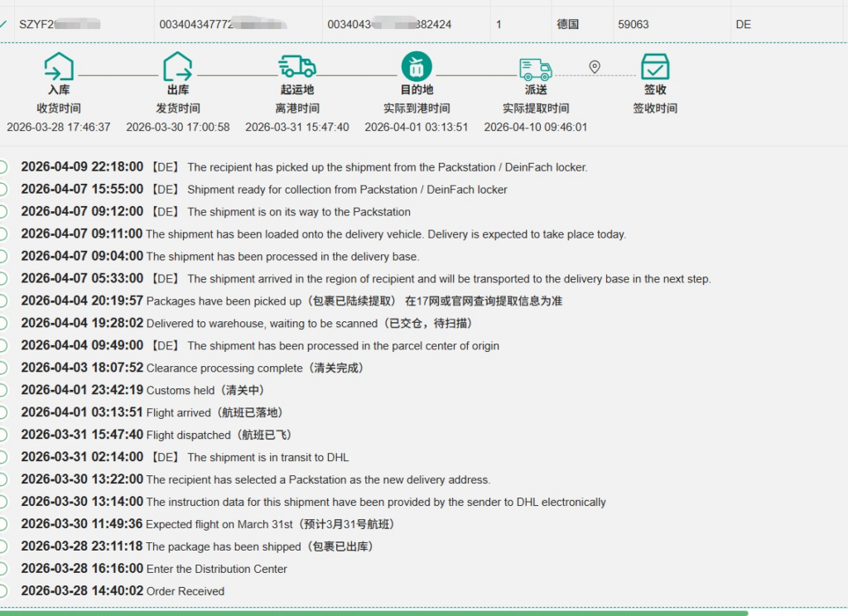Click the SZYF order number cell
Viewport: 848px width, 616px height.
[x=60, y=24]
